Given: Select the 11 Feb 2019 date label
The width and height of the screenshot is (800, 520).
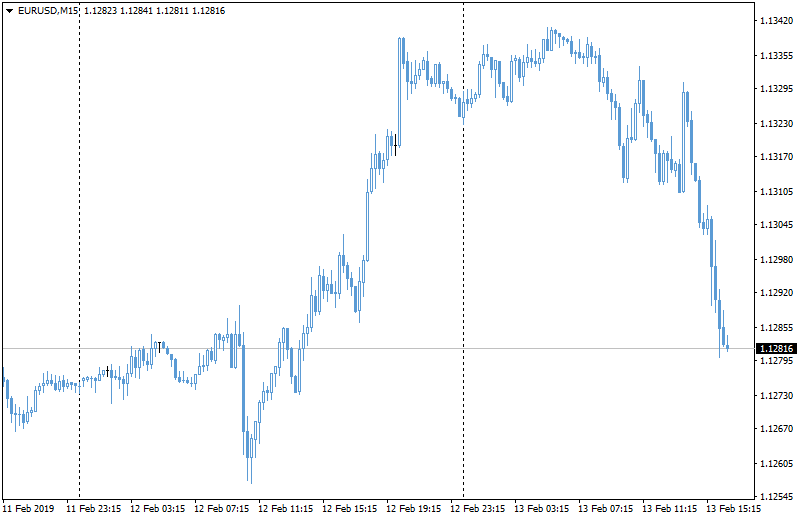Looking at the screenshot, I should click(x=31, y=509).
